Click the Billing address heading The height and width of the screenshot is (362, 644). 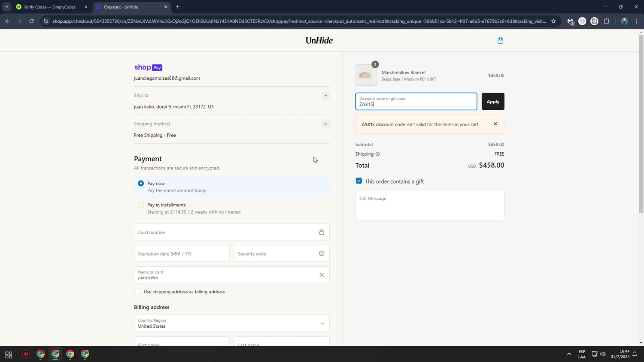pos(152,307)
